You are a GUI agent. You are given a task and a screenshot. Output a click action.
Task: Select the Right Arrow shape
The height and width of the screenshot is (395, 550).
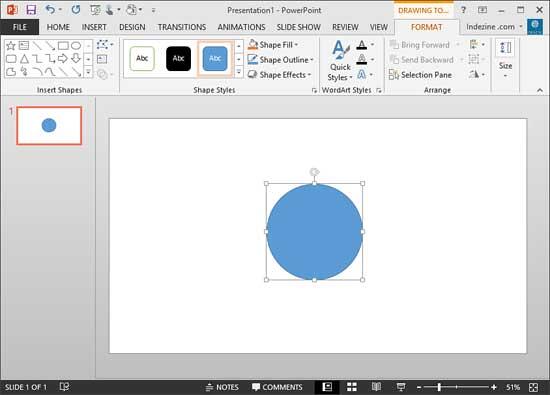click(63, 59)
